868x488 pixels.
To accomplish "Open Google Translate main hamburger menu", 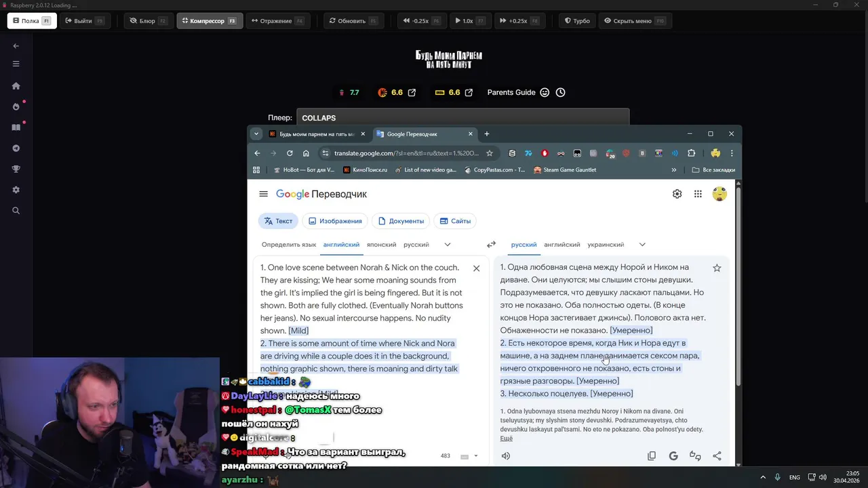I will (263, 194).
